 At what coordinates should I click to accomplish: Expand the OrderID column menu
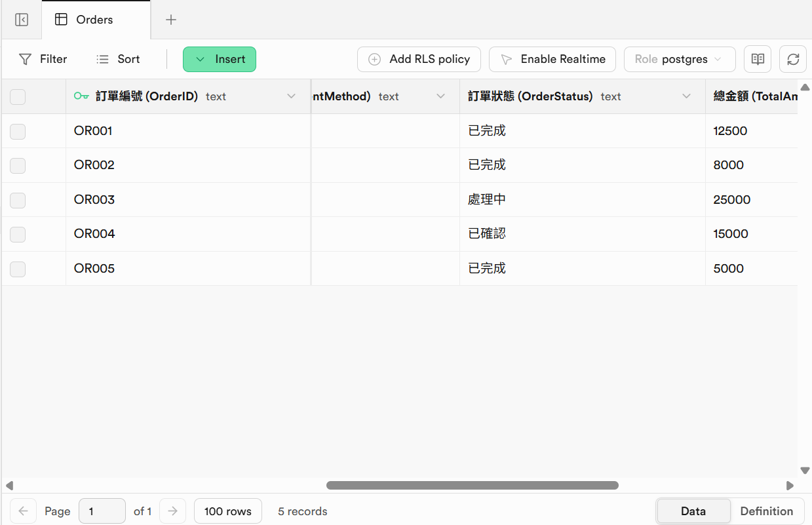point(292,97)
